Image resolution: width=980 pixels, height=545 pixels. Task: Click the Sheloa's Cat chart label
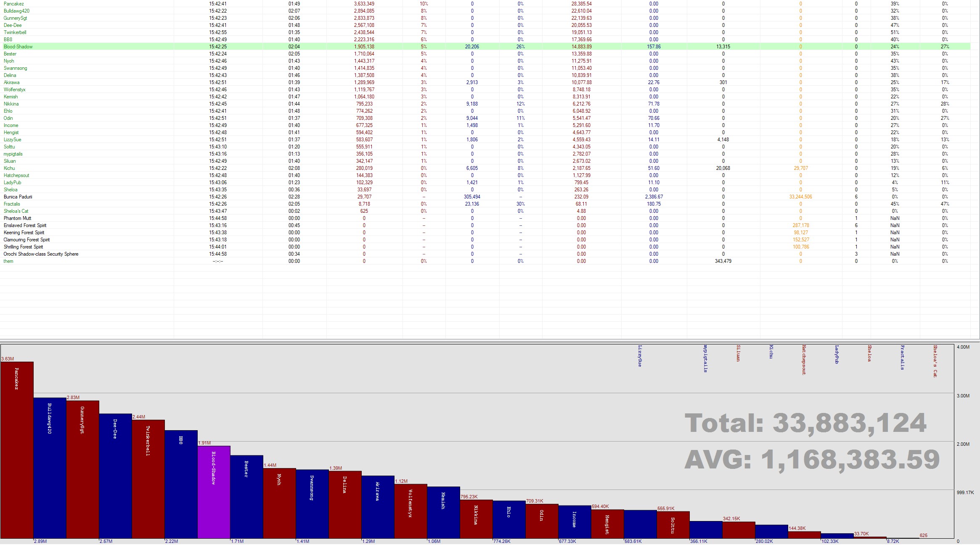click(x=935, y=361)
